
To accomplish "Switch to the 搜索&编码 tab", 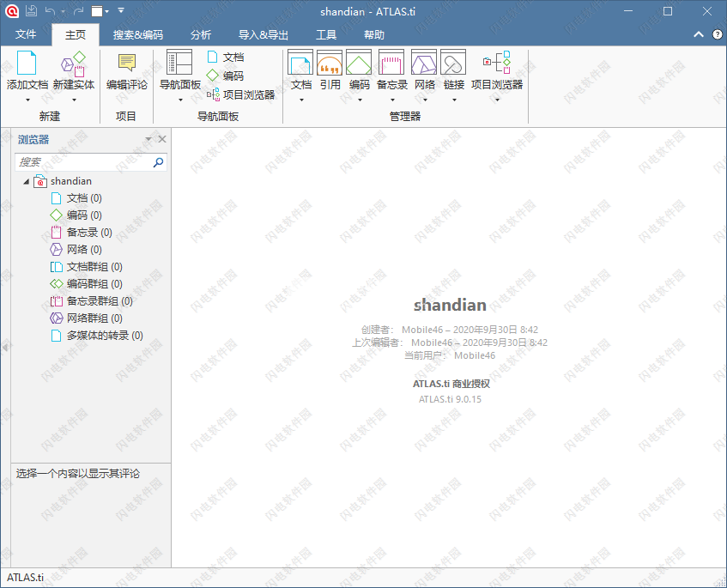I will click(138, 35).
